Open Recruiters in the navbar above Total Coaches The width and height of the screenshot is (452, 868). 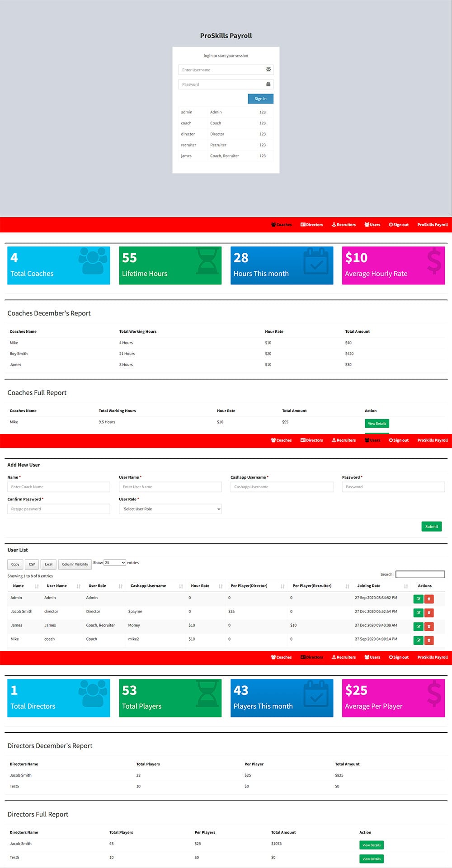344,225
